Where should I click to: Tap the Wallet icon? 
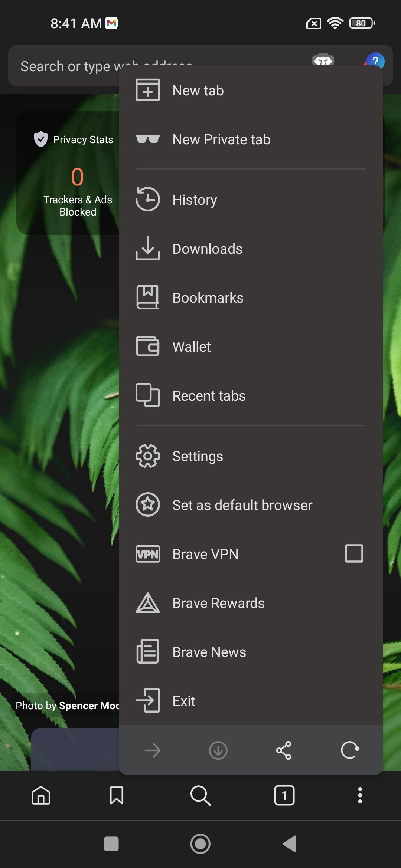(x=148, y=346)
